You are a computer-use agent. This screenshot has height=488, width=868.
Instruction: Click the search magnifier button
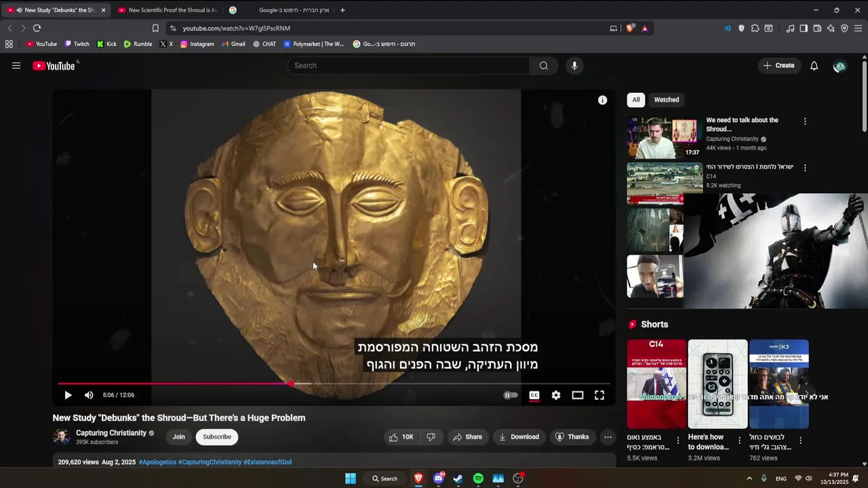(x=544, y=66)
